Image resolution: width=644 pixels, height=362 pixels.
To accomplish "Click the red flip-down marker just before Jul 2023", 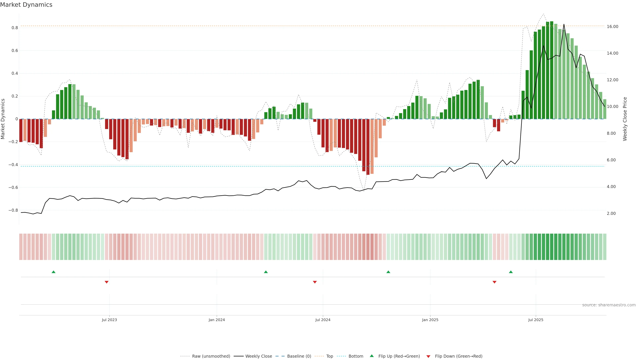I will [x=106, y=282].
